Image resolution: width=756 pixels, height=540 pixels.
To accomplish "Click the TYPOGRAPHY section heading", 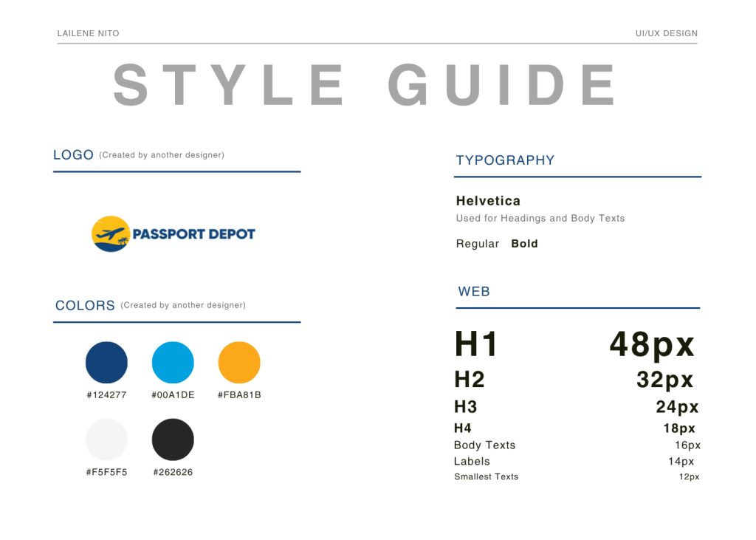I will 505,160.
